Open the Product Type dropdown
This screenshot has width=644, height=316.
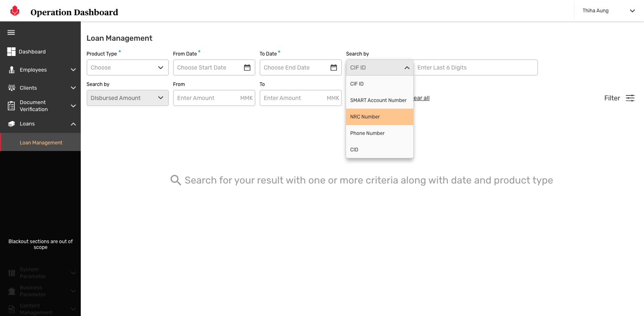point(128,67)
